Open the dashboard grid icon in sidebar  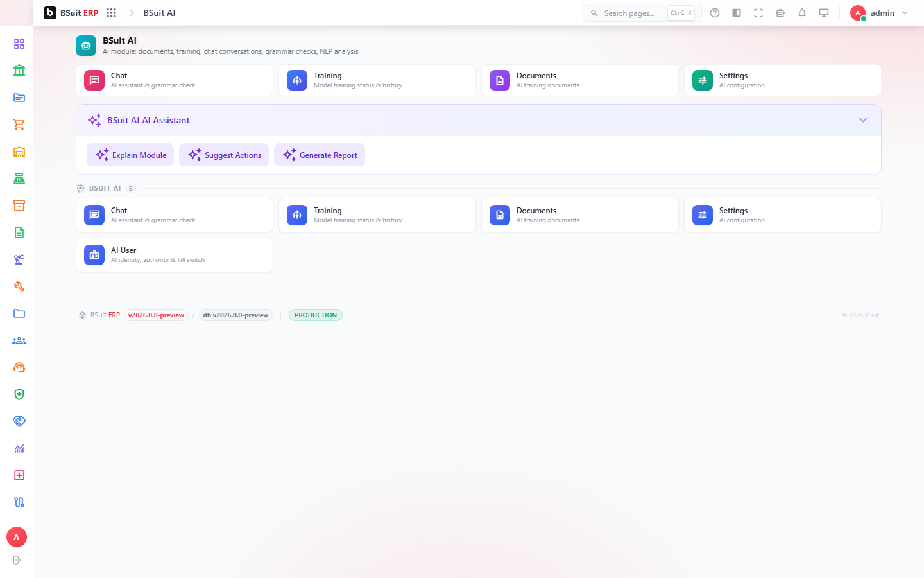(19, 44)
